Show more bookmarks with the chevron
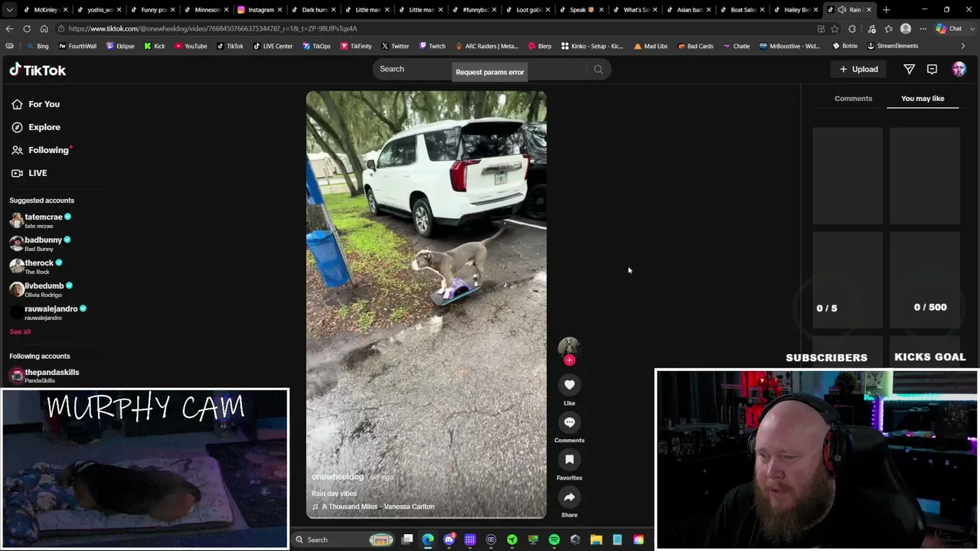Viewport: 980px width, 551px height. (963, 46)
